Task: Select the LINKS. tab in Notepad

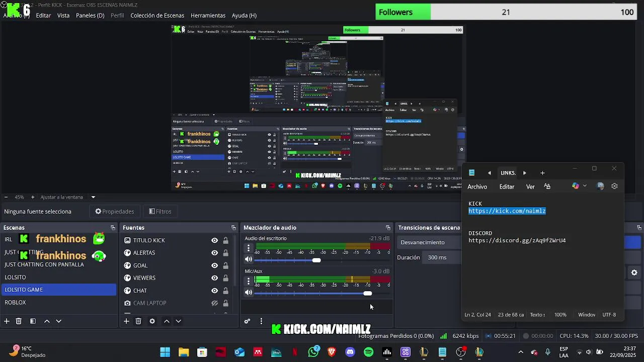Action: click(x=508, y=173)
